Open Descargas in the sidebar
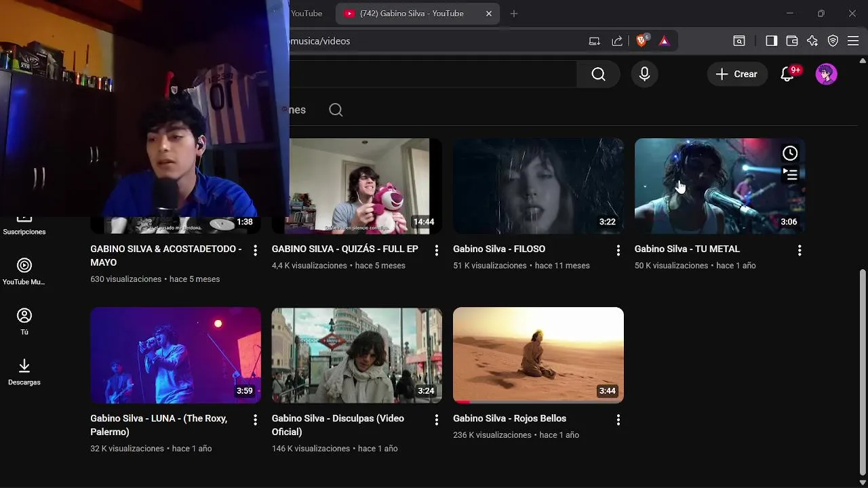The height and width of the screenshot is (488, 868). click(x=24, y=371)
